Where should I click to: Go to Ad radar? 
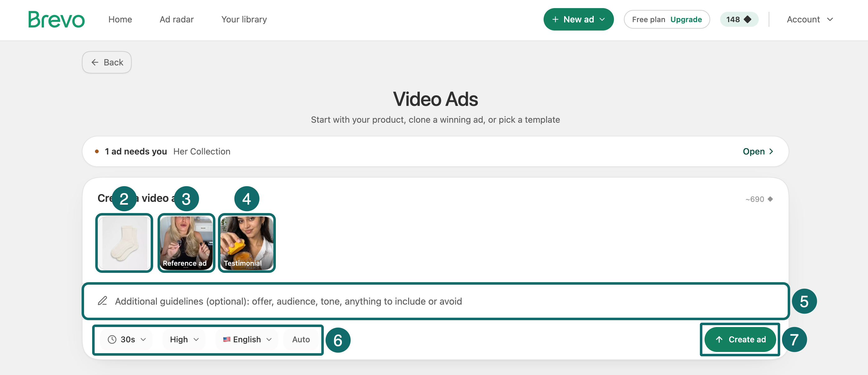[177, 19]
